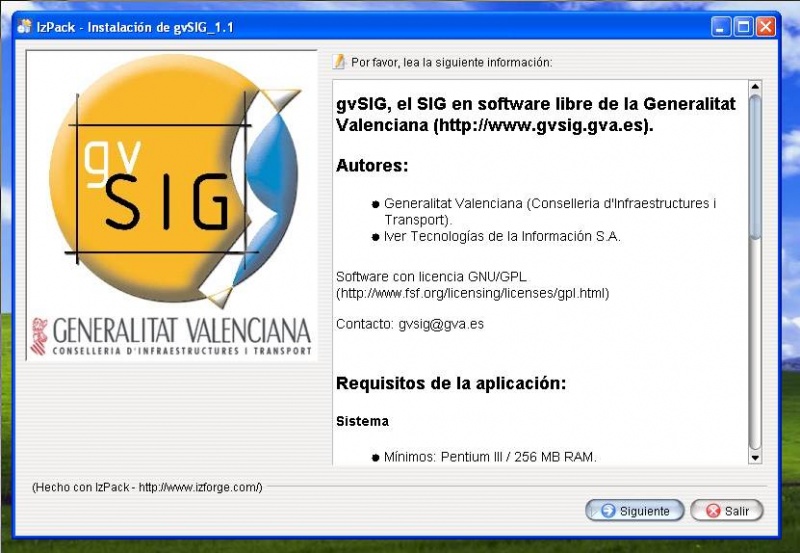Click the blue arrow icon on Siguiente
This screenshot has width=800, height=553.
coord(606,511)
